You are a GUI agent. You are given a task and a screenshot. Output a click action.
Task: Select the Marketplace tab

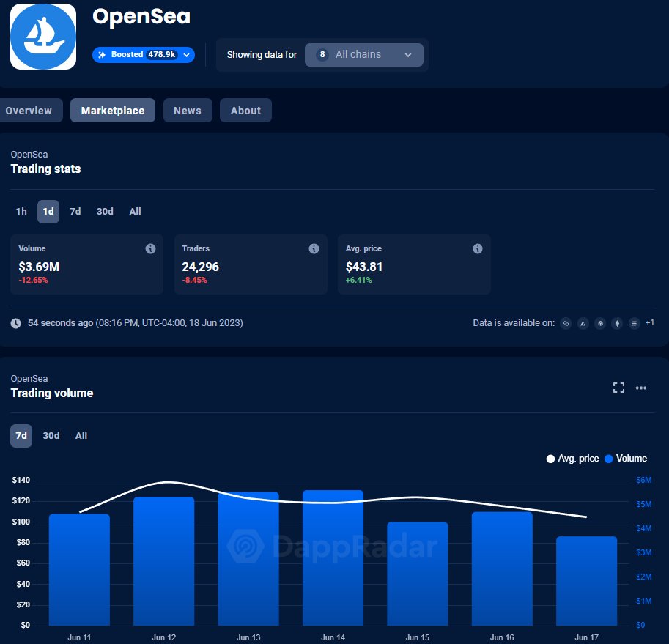[113, 111]
